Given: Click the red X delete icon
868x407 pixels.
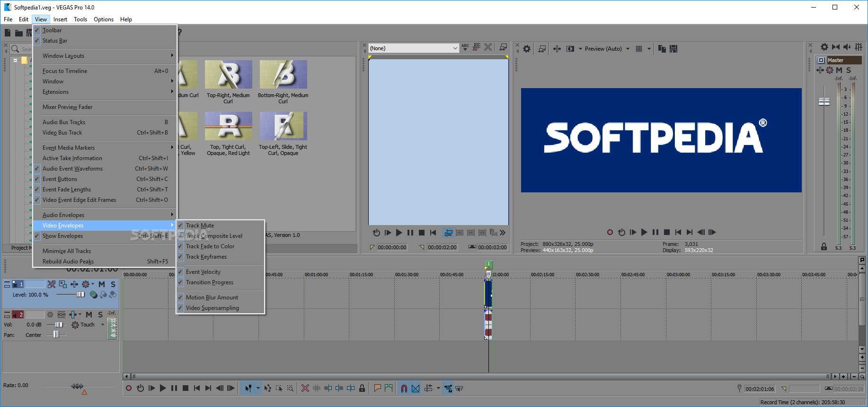Looking at the screenshot, I should point(305,388).
